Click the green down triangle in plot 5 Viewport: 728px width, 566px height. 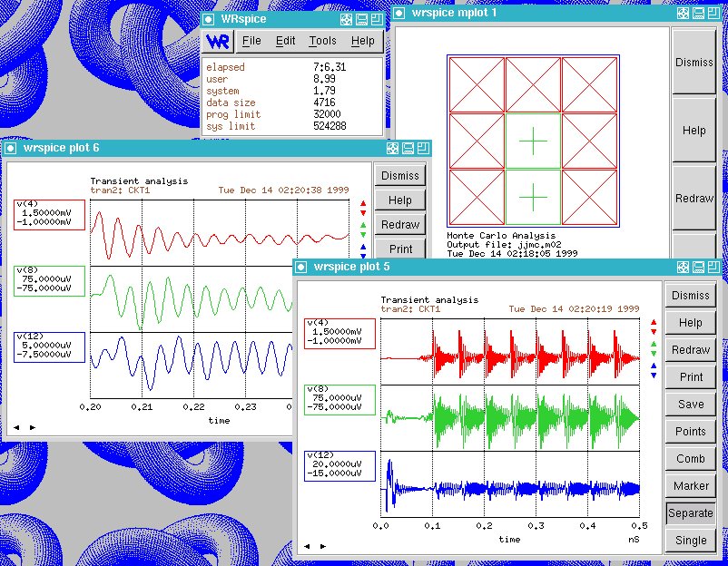click(654, 354)
